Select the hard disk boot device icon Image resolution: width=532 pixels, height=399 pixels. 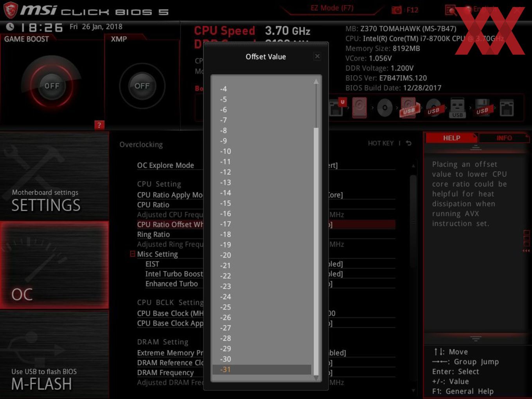click(359, 108)
